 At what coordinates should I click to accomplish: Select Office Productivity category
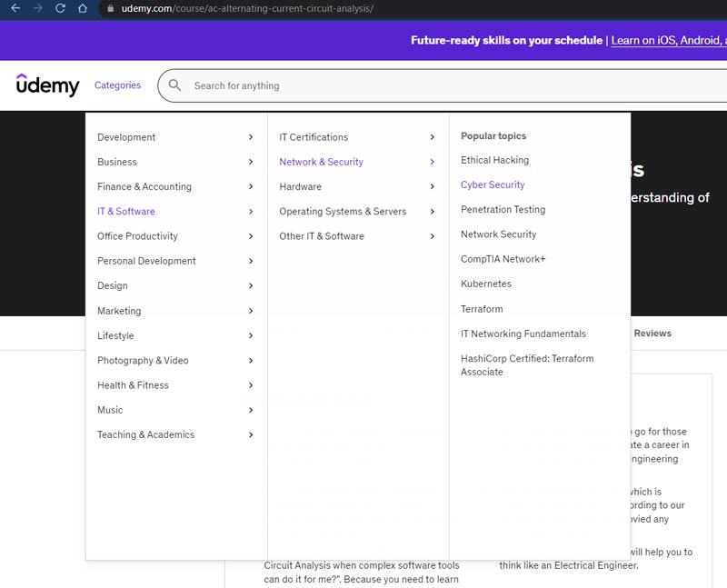point(137,236)
